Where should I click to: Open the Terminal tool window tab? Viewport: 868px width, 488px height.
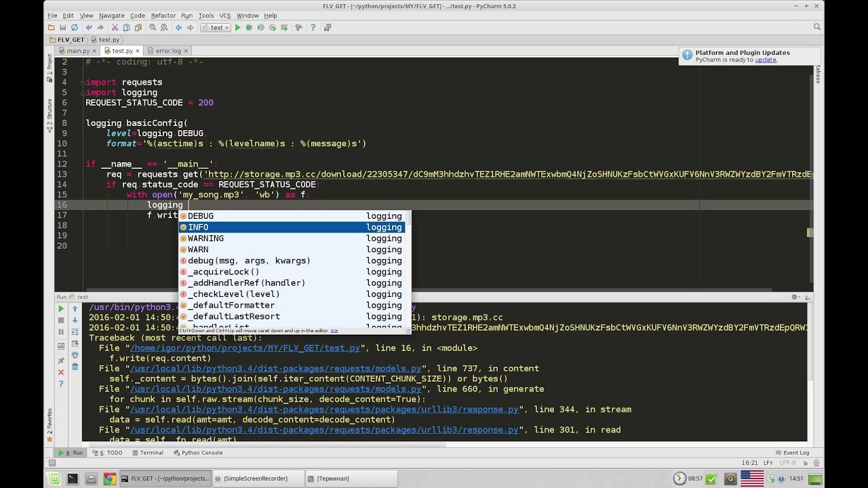(148, 453)
